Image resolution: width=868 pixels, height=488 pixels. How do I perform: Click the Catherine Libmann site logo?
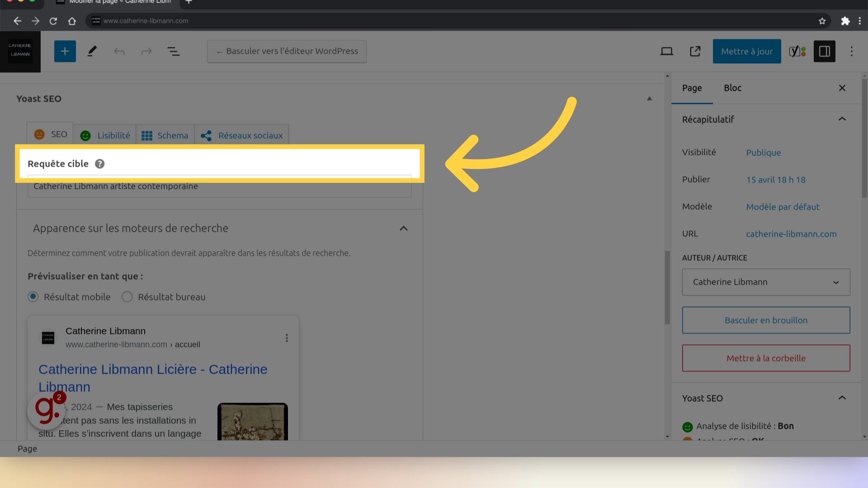20,52
